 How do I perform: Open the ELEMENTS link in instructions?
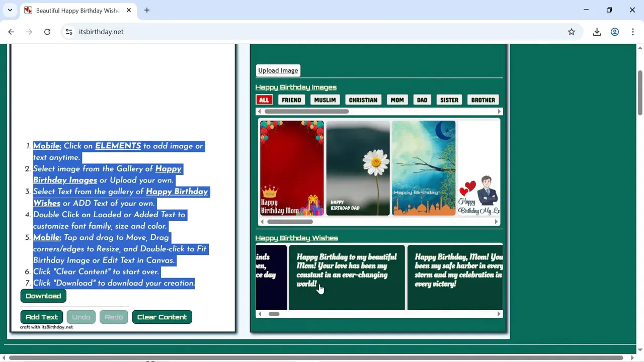click(x=118, y=146)
